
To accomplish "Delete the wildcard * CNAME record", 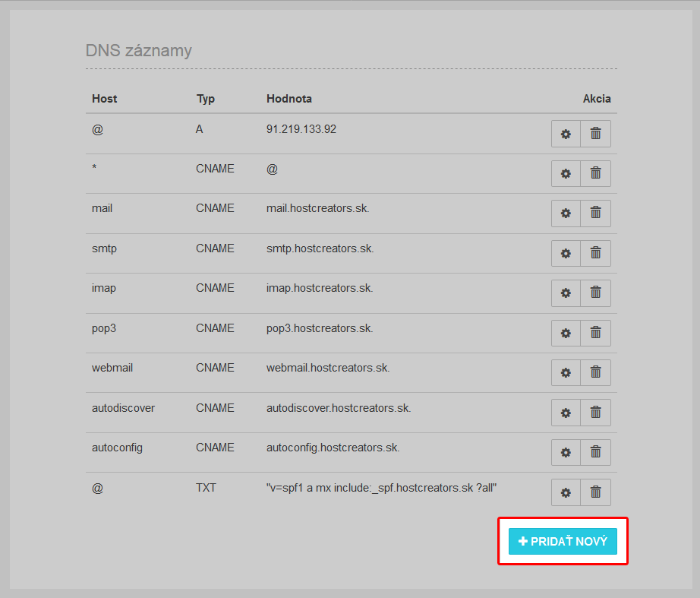I will (595, 173).
